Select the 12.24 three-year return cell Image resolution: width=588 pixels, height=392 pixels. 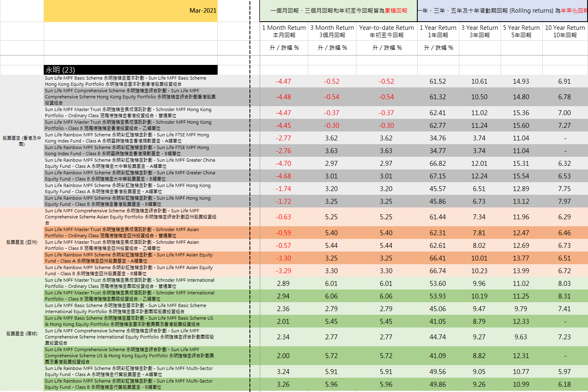click(x=479, y=176)
